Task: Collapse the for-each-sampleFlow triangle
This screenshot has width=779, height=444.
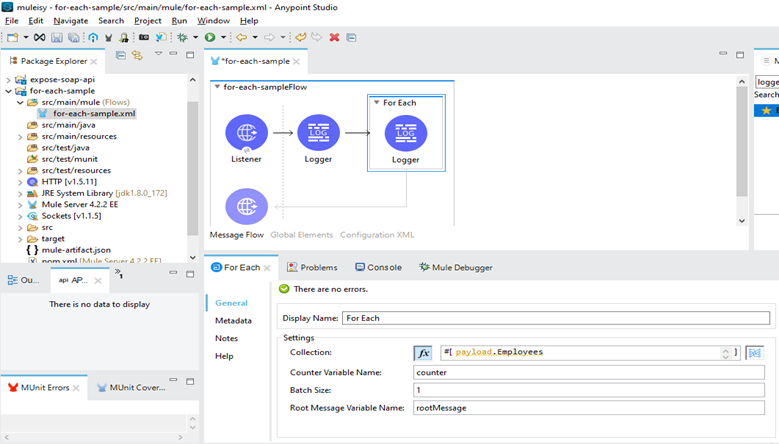Action: (217, 87)
